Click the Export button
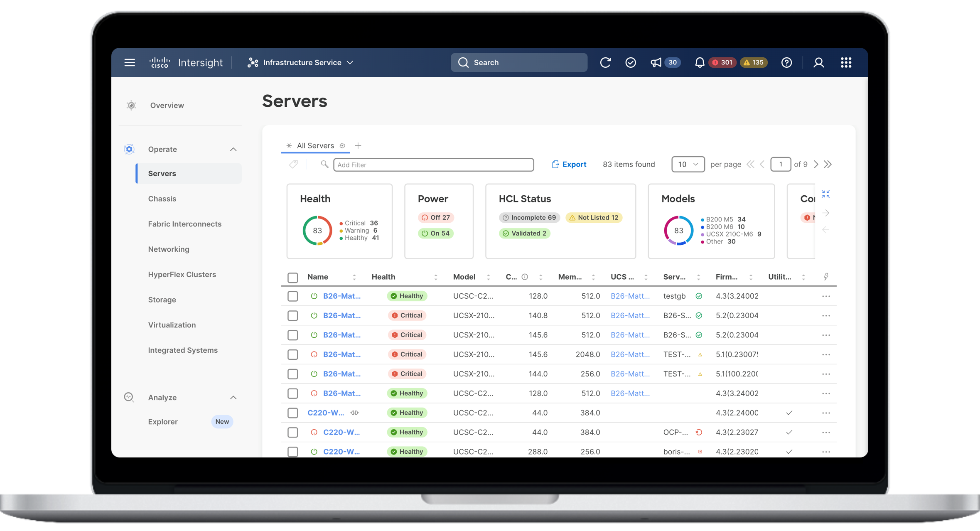Image resolution: width=980 pixels, height=531 pixels. click(569, 165)
